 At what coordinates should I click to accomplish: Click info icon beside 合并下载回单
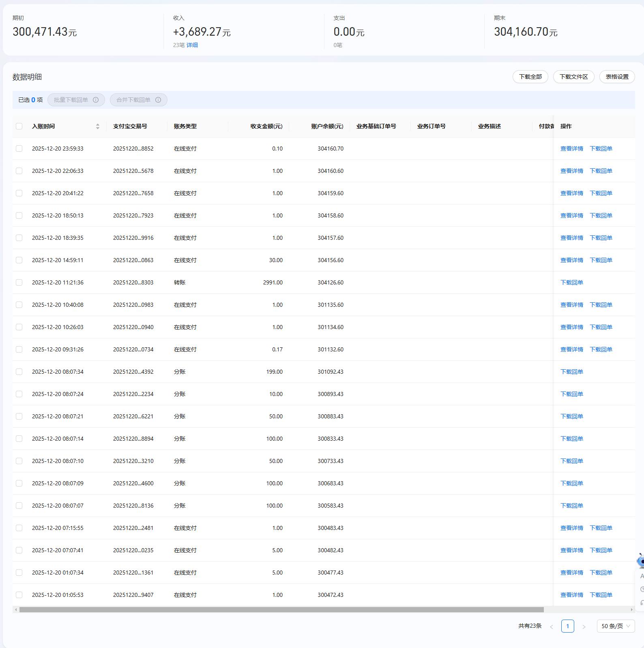(158, 100)
